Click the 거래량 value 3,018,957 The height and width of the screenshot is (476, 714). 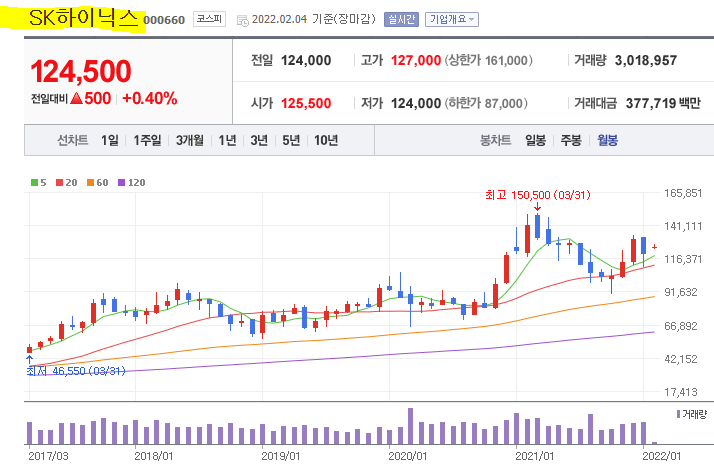coord(646,61)
